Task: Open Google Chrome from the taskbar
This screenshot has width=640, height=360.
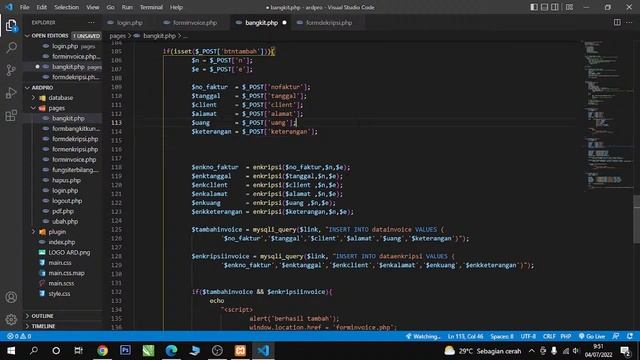Action: (x=102, y=351)
